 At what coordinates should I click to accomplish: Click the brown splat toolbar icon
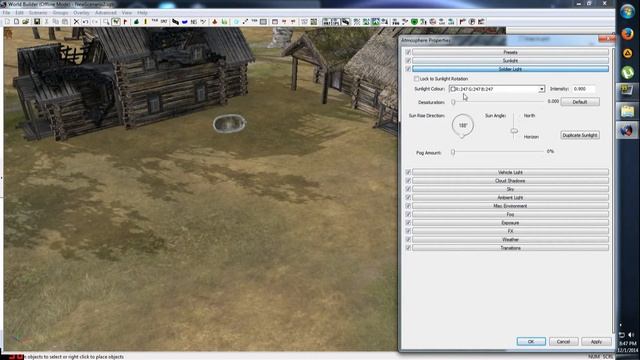(x=214, y=22)
